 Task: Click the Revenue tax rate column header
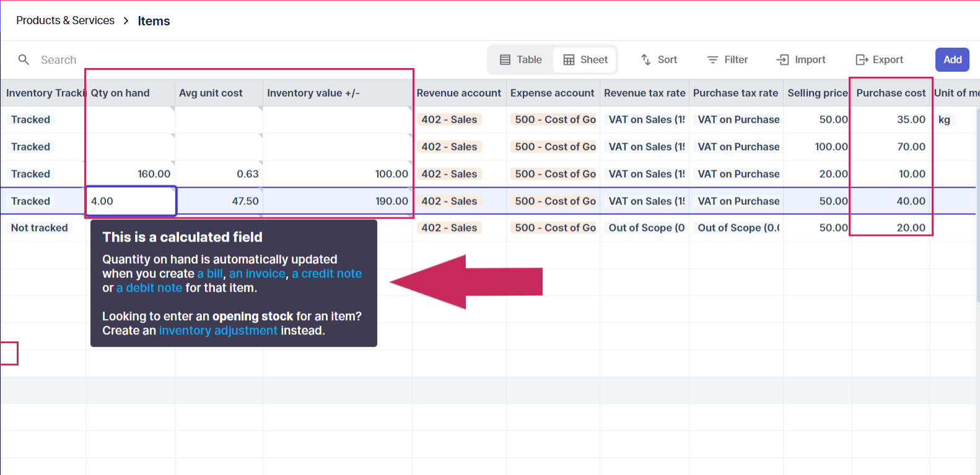click(x=644, y=93)
